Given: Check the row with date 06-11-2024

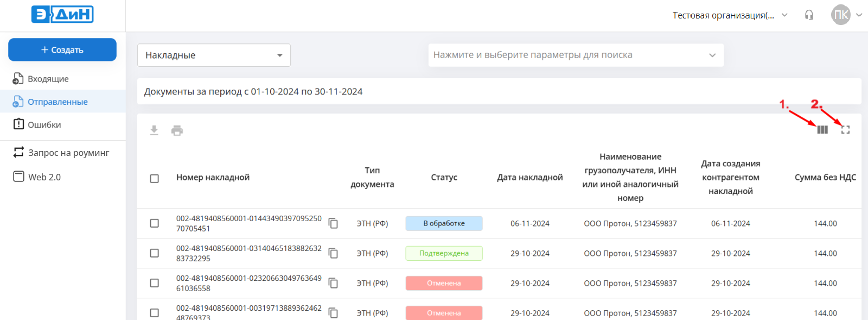Looking at the screenshot, I should tap(155, 223).
